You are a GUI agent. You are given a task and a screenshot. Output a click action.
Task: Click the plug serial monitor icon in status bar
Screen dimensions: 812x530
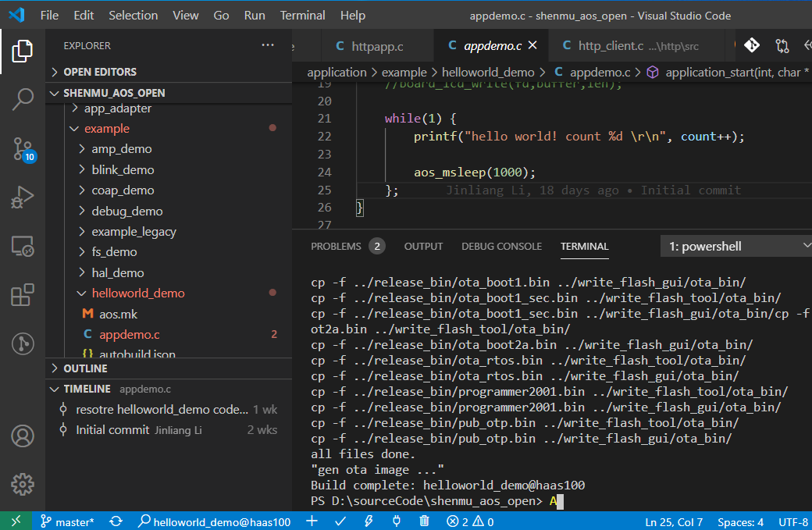tap(396, 521)
